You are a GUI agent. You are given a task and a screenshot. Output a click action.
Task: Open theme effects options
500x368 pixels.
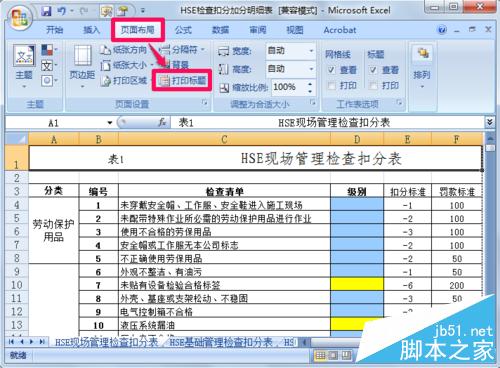tap(49, 81)
